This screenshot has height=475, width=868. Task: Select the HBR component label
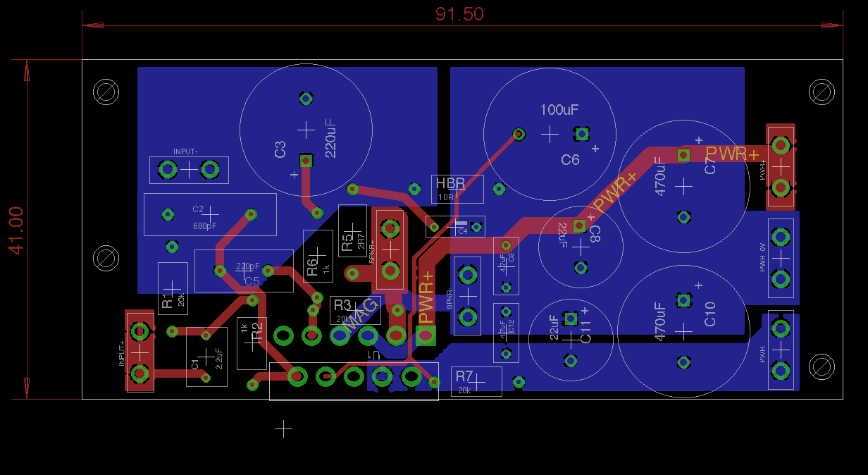450,184
